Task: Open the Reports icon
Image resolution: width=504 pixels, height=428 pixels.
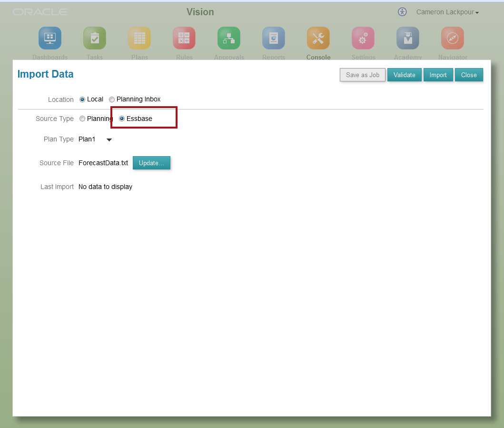Action: coord(273,38)
